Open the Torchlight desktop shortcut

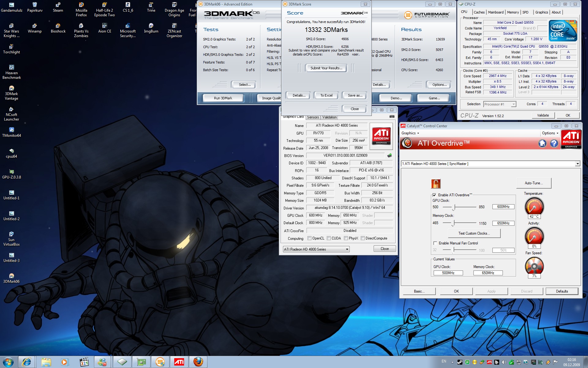pos(11,49)
